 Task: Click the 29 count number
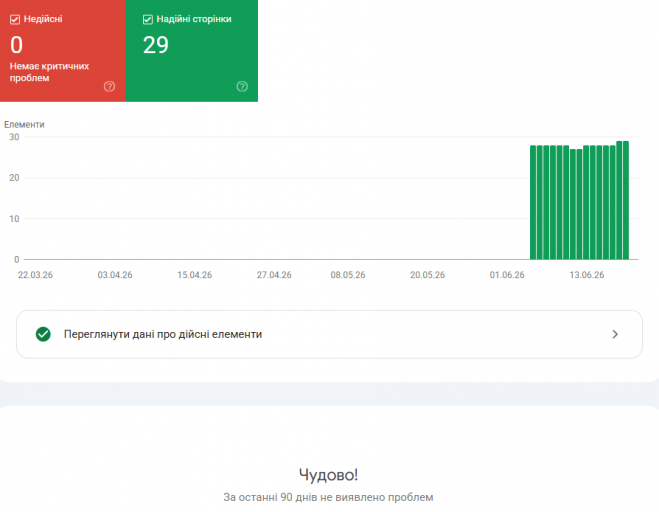point(156,45)
